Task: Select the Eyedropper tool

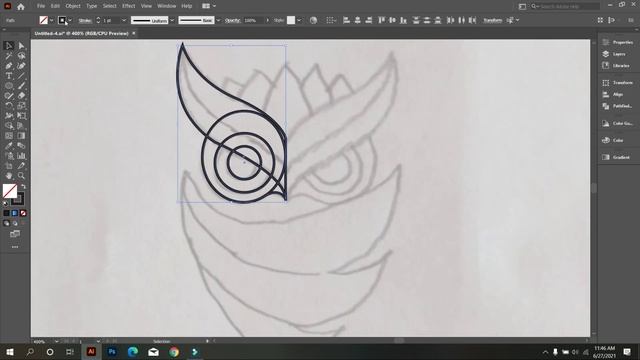Action: point(9,146)
